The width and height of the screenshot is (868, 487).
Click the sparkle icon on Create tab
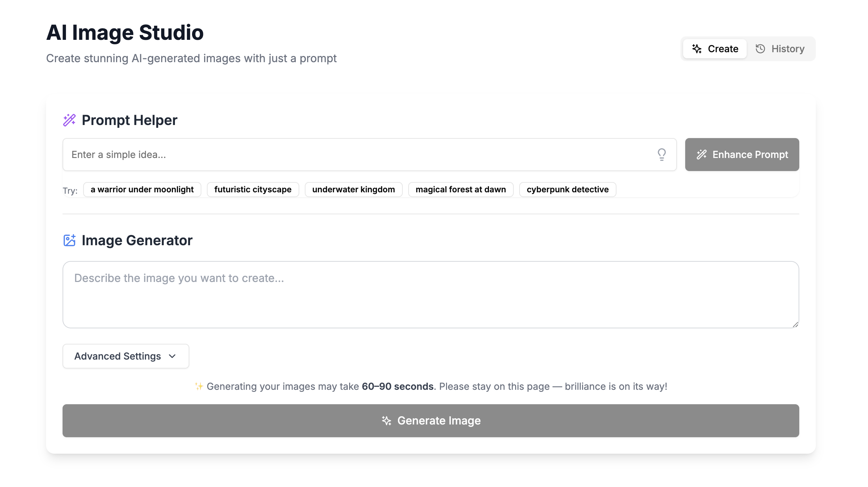697,49
